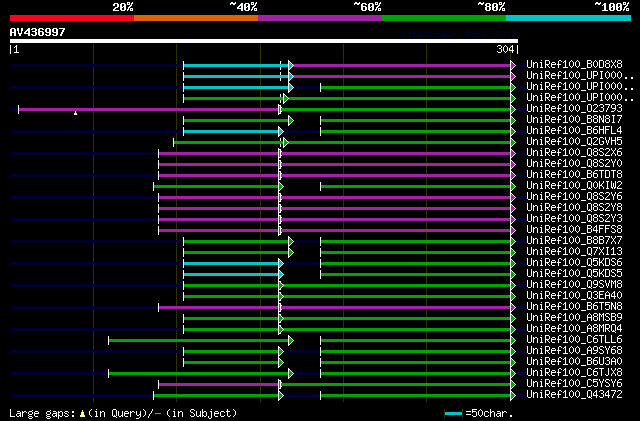Click the yellow gap marker in Q23793 row
640x421 pixels.
coord(76,113)
